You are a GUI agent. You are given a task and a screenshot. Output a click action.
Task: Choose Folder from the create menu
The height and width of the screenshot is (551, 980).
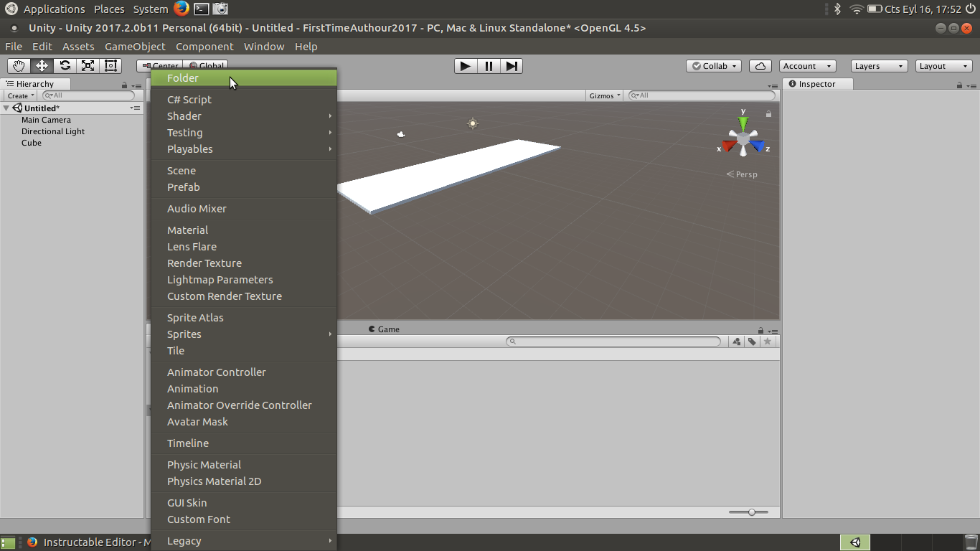244,78
